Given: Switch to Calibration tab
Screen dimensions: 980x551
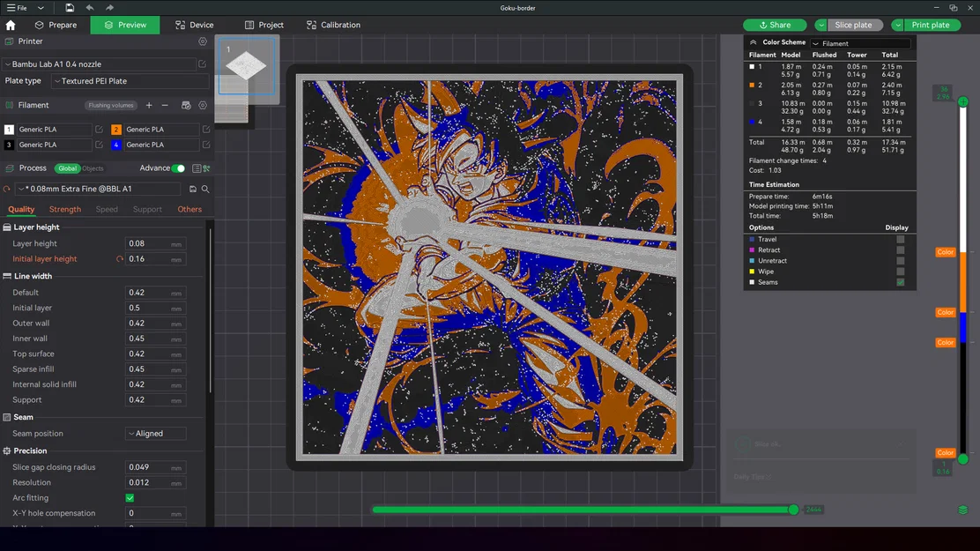Looking at the screenshot, I should click(x=333, y=25).
